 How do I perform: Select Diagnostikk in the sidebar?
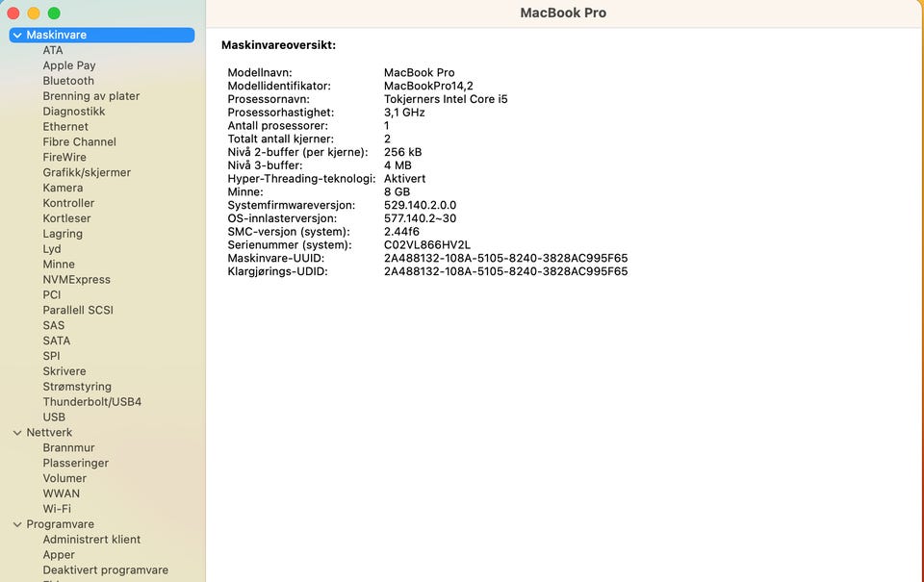[x=74, y=112]
